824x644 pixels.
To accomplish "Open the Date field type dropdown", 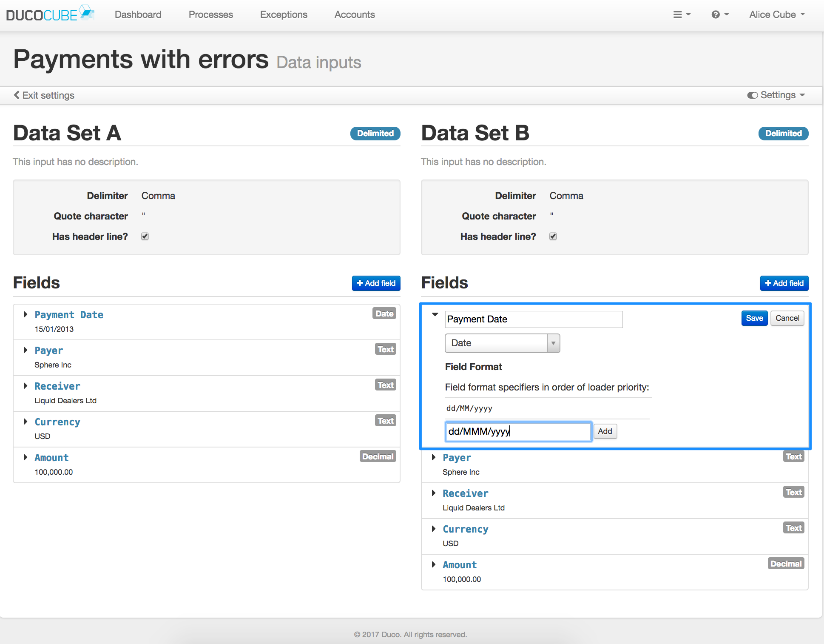I will (553, 343).
